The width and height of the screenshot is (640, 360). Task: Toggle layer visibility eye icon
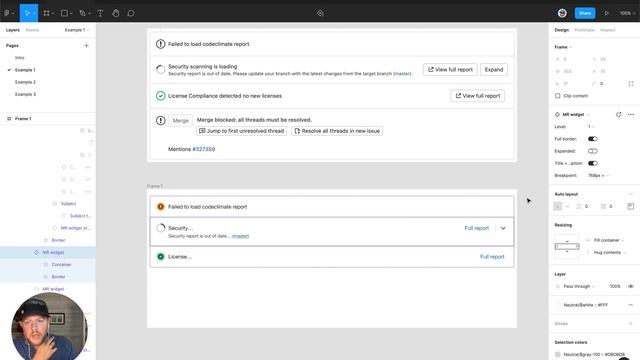(x=631, y=287)
